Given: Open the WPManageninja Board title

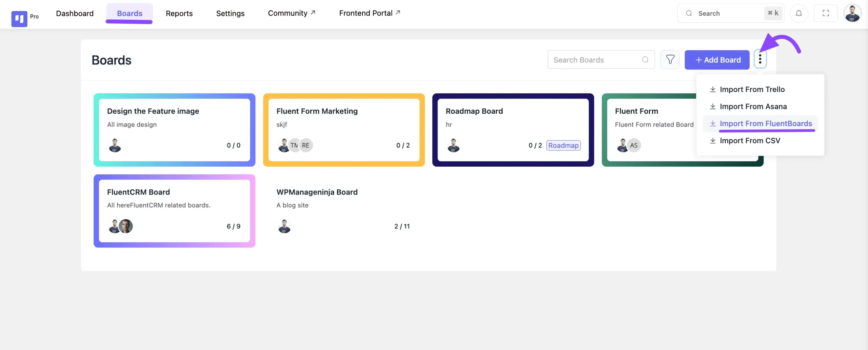Looking at the screenshot, I should point(317,192).
